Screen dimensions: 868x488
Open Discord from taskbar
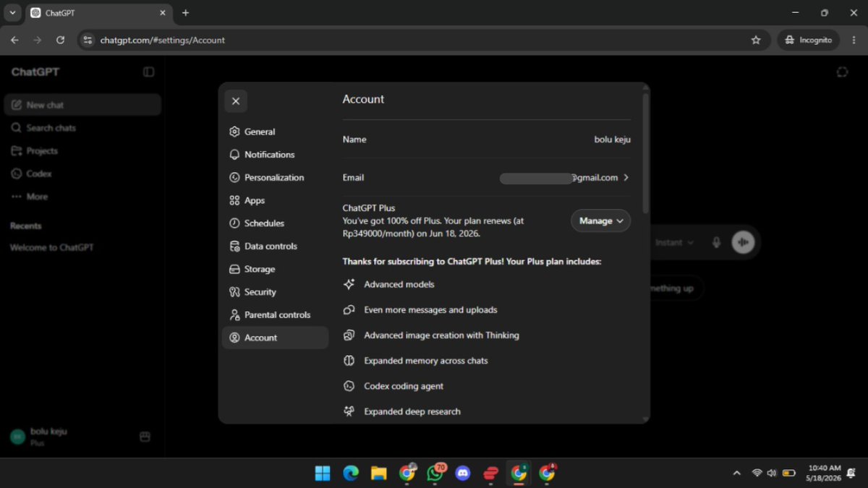pyautogui.click(x=463, y=474)
